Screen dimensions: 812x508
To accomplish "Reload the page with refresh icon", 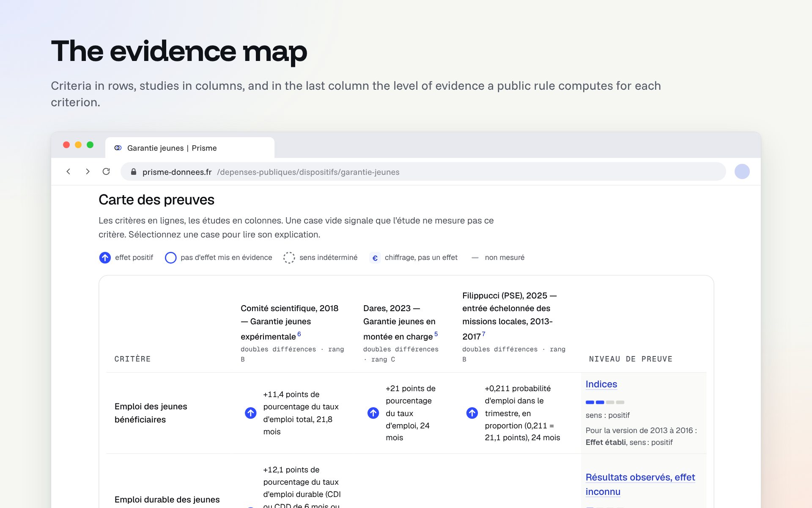I will pos(106,171).
